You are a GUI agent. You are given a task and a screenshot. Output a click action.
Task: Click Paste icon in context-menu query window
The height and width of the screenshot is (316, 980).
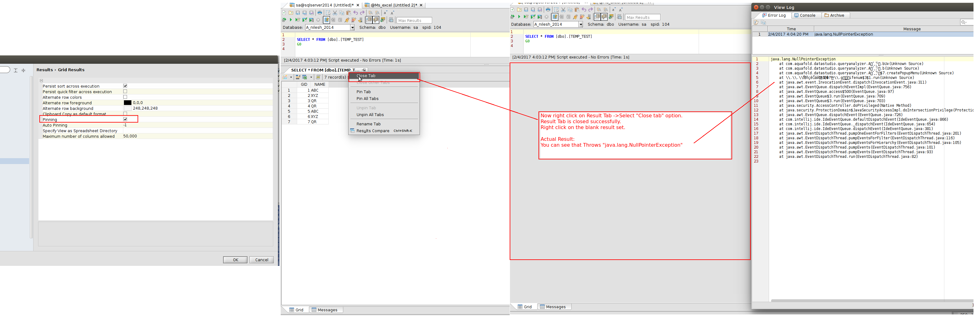[x=349, y=13]
